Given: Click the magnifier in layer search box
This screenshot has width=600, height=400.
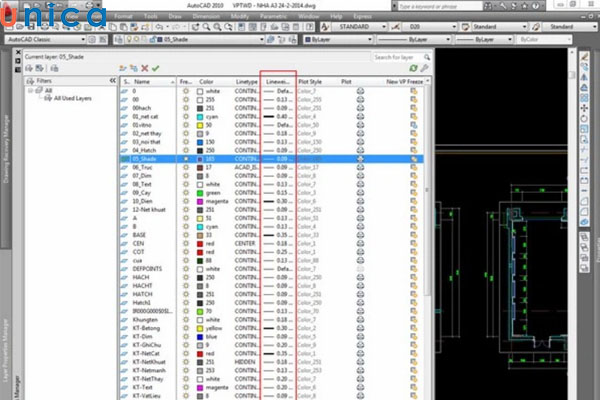Looking at the screenshot, I should pos(427,57).
